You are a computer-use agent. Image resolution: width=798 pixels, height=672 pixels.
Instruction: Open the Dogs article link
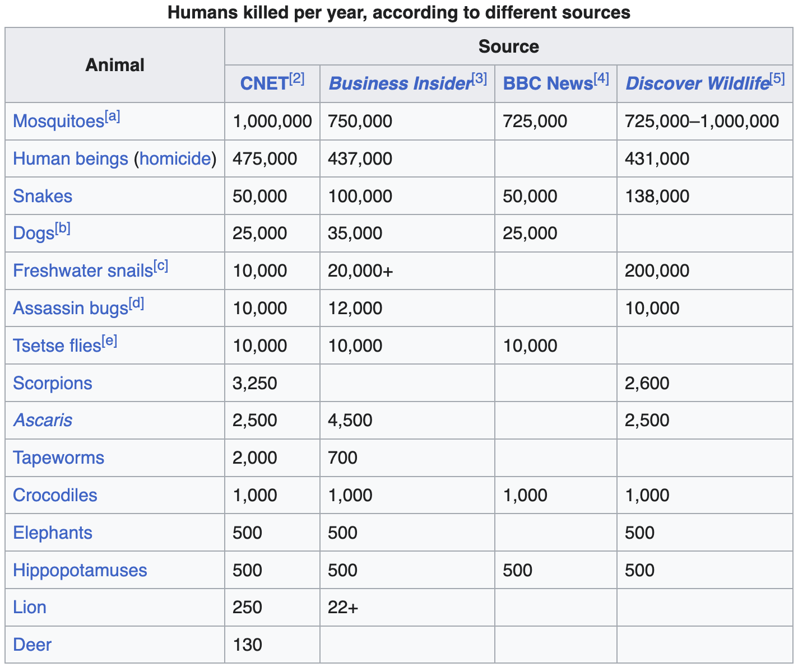[33, 234]
